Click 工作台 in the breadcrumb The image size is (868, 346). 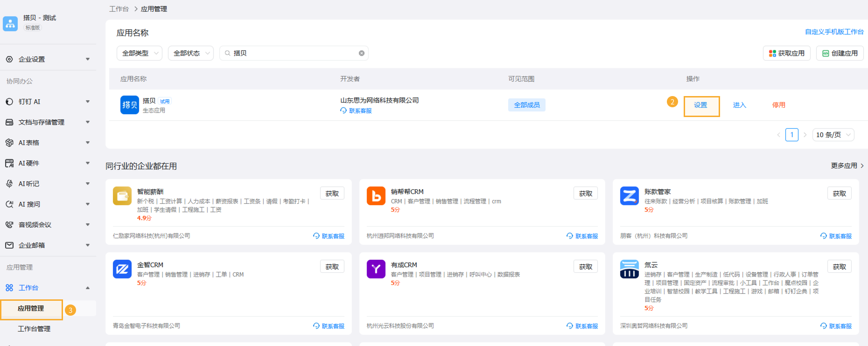[119, 9]
